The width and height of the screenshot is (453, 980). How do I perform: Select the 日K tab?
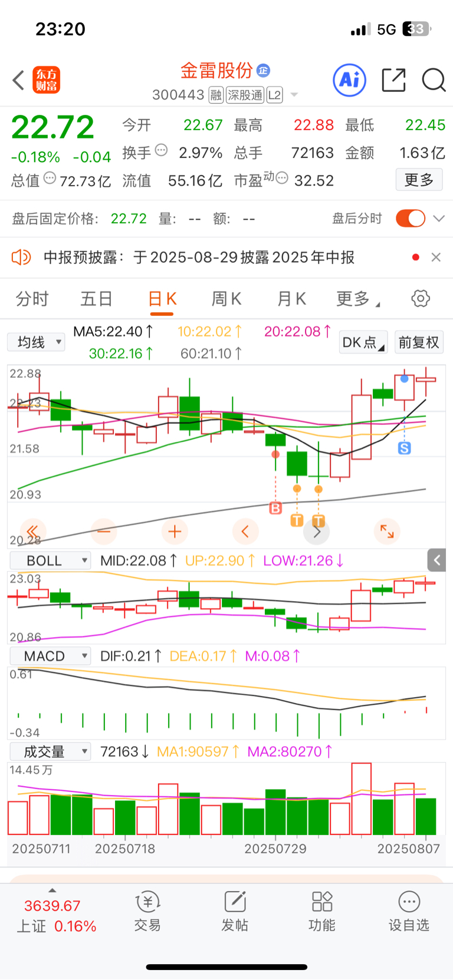pos(162,299)
